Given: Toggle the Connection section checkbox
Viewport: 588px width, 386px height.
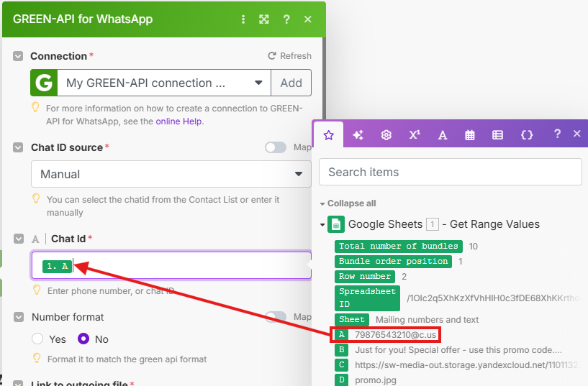Looking at the screenshot, I should (18, 56).
